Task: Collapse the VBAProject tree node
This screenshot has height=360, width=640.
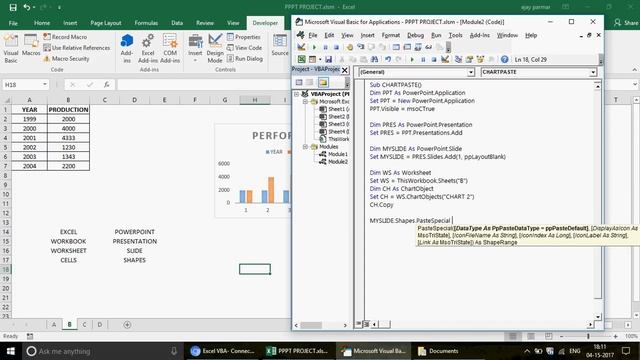Action: 297,94
